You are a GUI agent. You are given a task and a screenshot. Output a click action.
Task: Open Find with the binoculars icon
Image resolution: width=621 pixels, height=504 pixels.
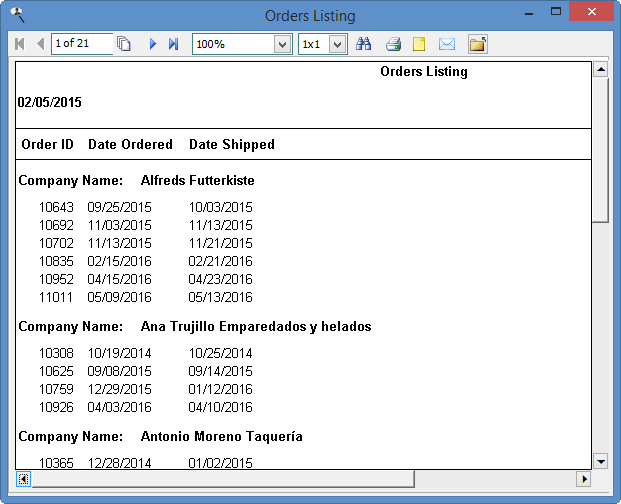pyautogui.click(x=364, y=44)
